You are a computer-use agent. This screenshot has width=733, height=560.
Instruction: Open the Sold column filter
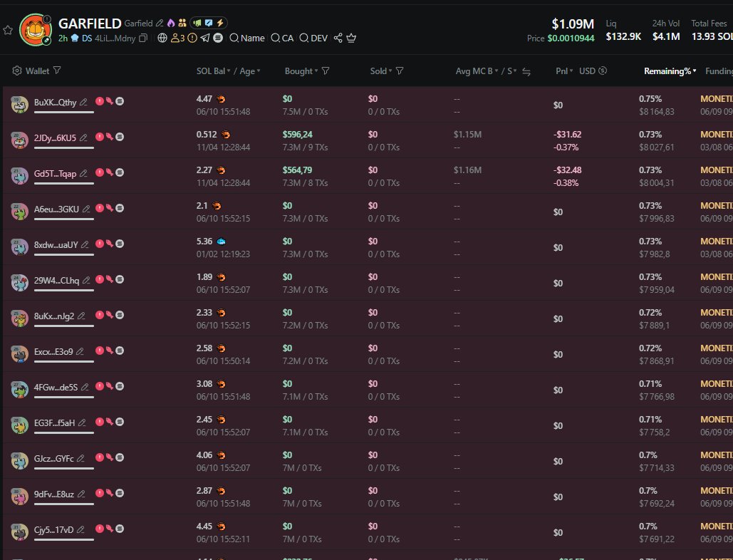[400, 71]
